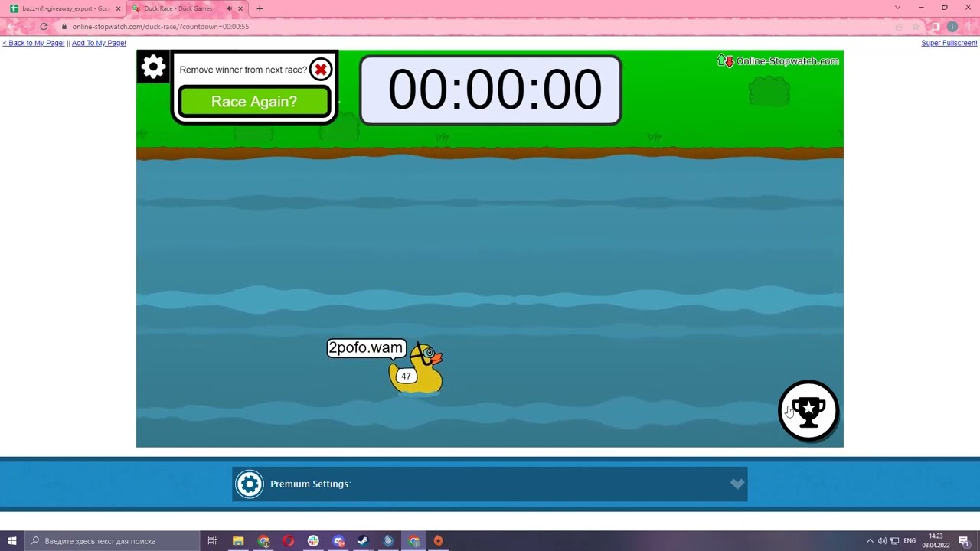Open File Explorer from taskbar

238,541
